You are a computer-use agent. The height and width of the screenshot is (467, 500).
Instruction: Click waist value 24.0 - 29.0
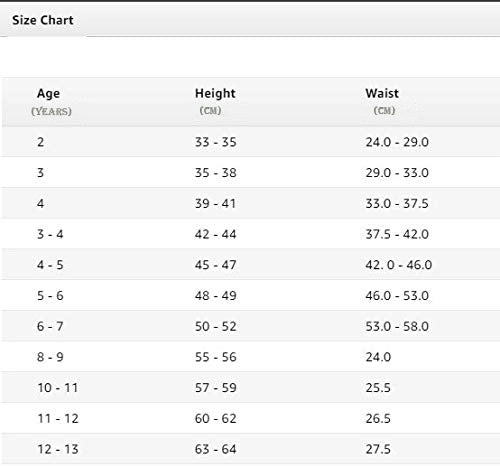(397, 142)
